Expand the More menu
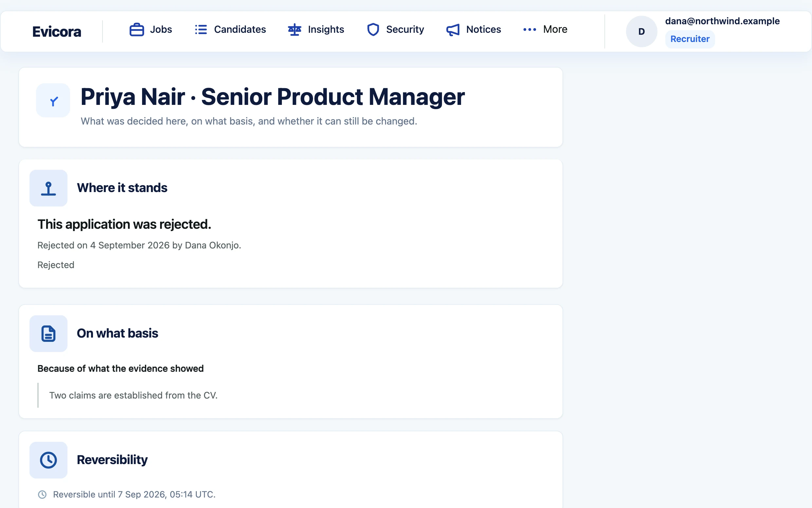The width and height of the screenshot is (812, 508). [x=545, y=29]
